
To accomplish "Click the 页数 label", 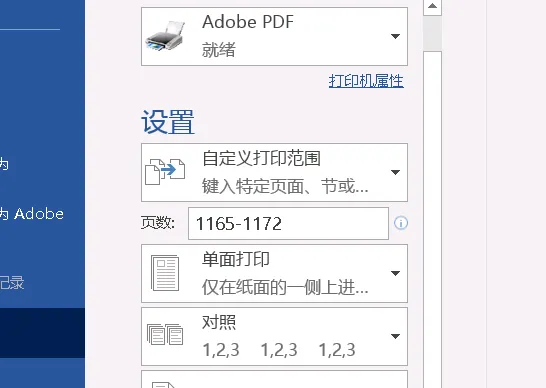I will pyautogui.click(x=158, y=223).
